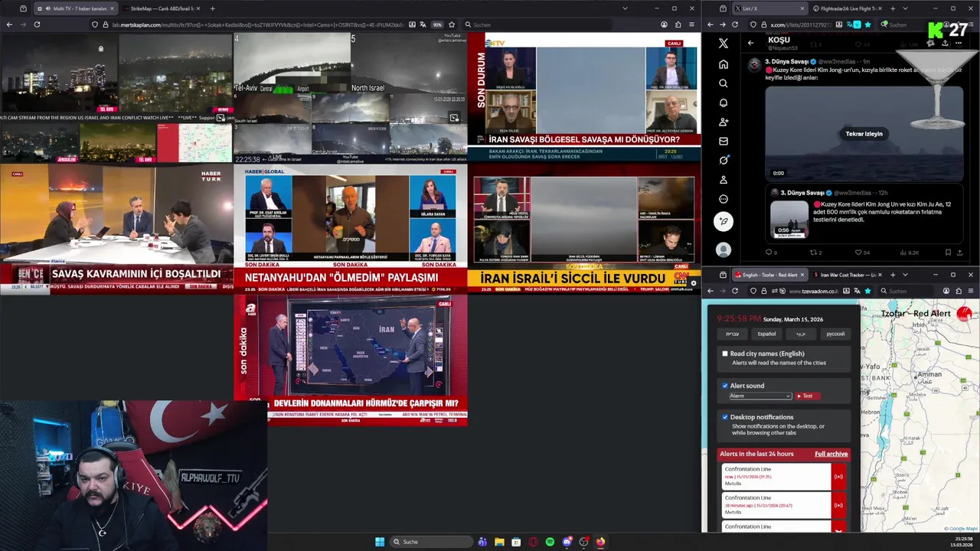This screenshot has height=551, width=980.
Task: Open tab list dropdown in Multi TV window
Action: click(625, 8)
